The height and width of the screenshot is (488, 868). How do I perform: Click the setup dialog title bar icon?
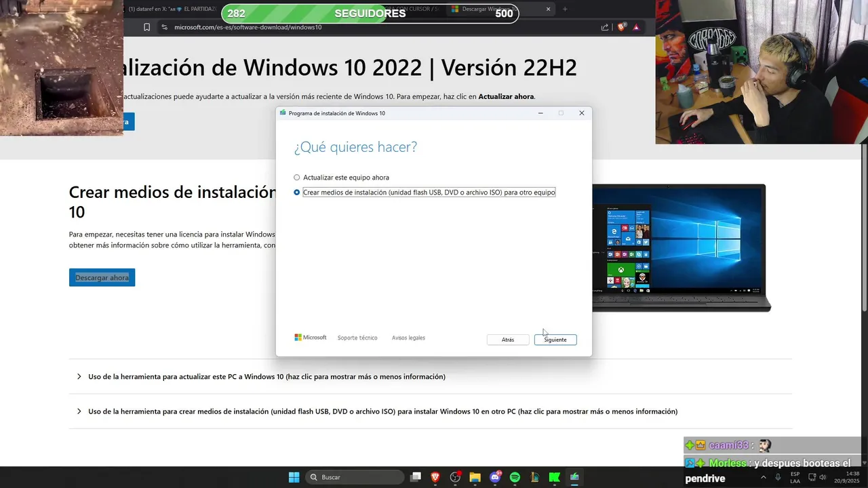[283, 113]
